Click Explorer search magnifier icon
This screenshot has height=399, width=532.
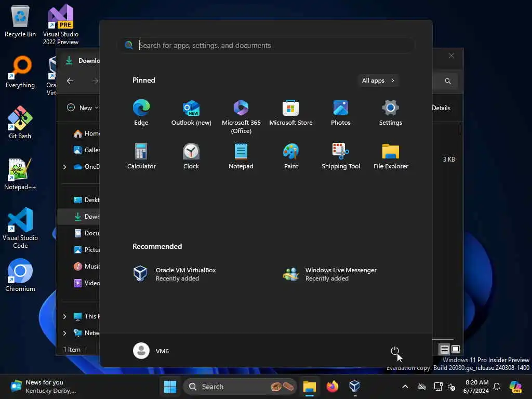[x=447, y=81]
